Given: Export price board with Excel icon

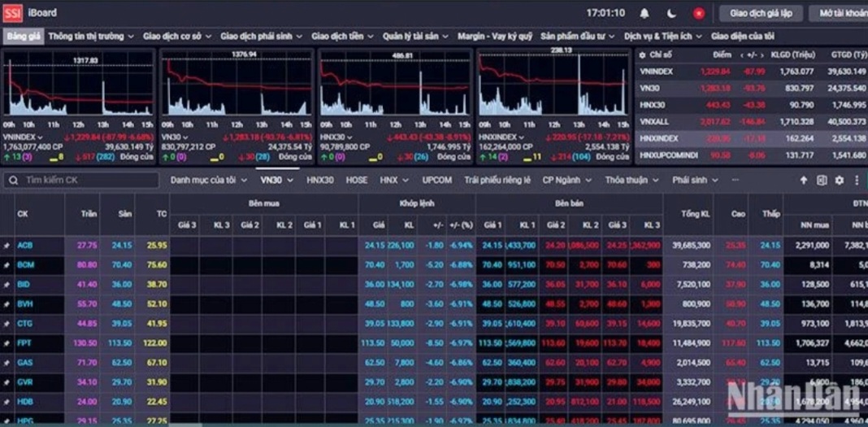Looking at the screenshot, I should click(x=822, y=180).
